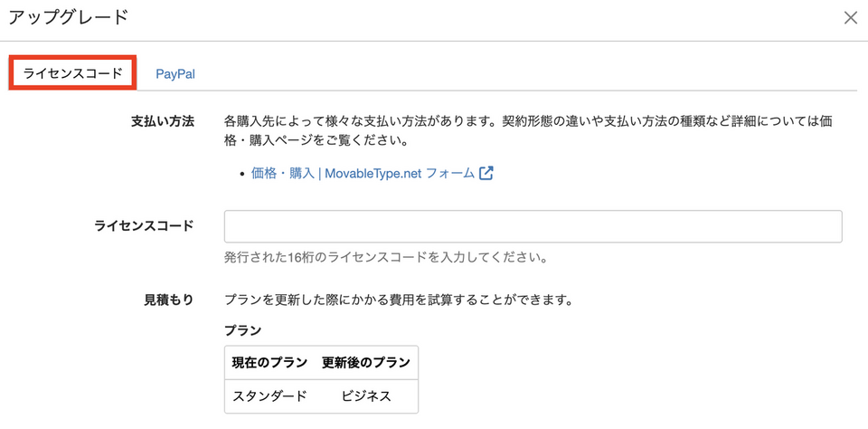
Task: Click the アップグレード dialog title
Action: [69, 17]
